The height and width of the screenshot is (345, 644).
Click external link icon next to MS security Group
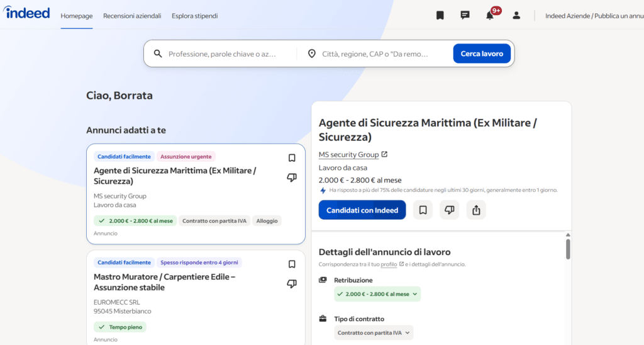point(384,154)
